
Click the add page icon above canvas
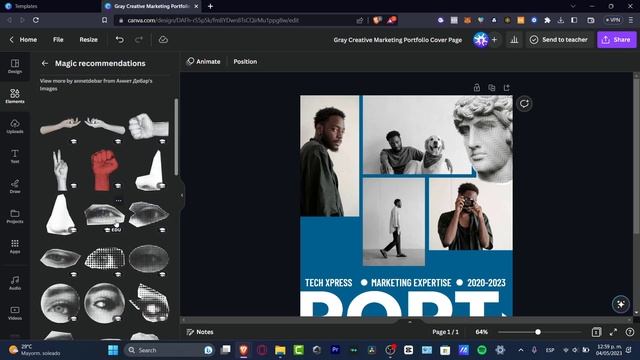click(507, 87)
